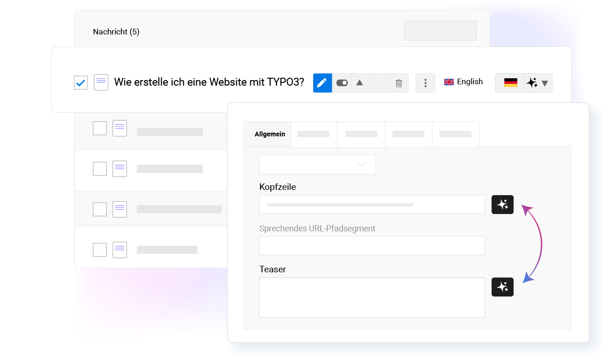Click the German flag translation button
Screen dimensions: 611x364
[x=510, y=83]
